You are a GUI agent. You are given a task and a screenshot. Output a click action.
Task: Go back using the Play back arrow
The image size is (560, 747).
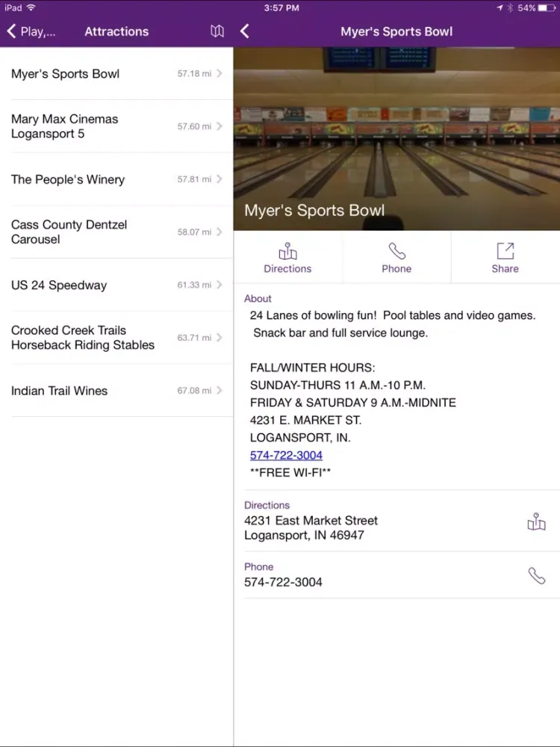11,31
